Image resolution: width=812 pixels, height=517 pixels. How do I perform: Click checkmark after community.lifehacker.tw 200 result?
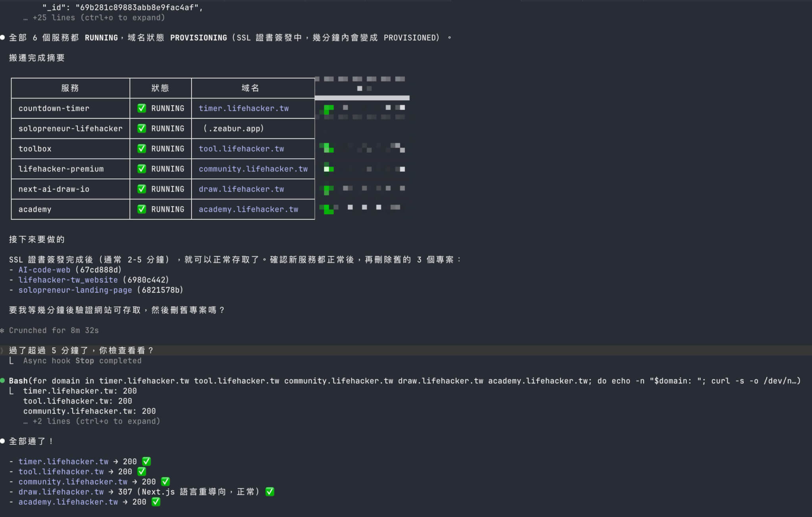(x=165, y=482)
